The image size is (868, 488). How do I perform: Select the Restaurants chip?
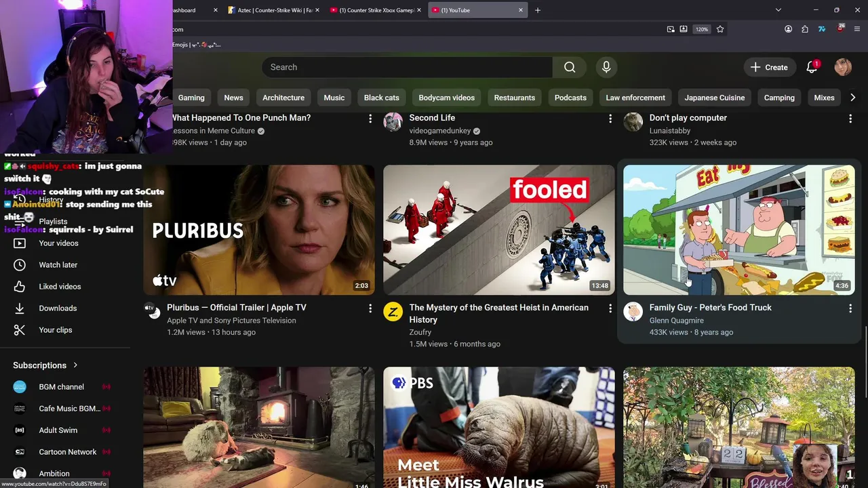click(x=515, y=98)
